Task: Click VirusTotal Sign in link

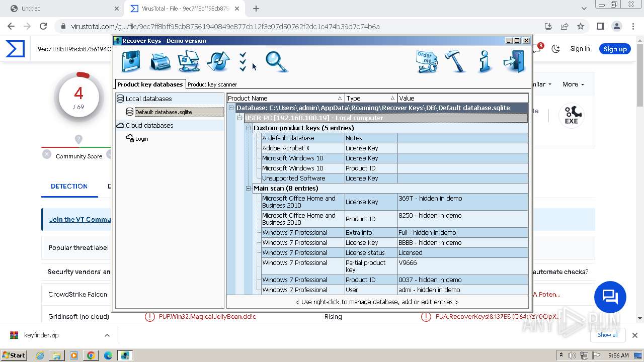Action: tap(580, 49)
